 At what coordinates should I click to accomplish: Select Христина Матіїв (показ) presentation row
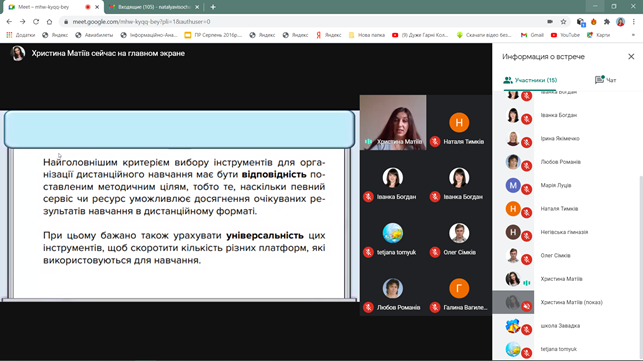pyautogui.click(x=566, y=302)
